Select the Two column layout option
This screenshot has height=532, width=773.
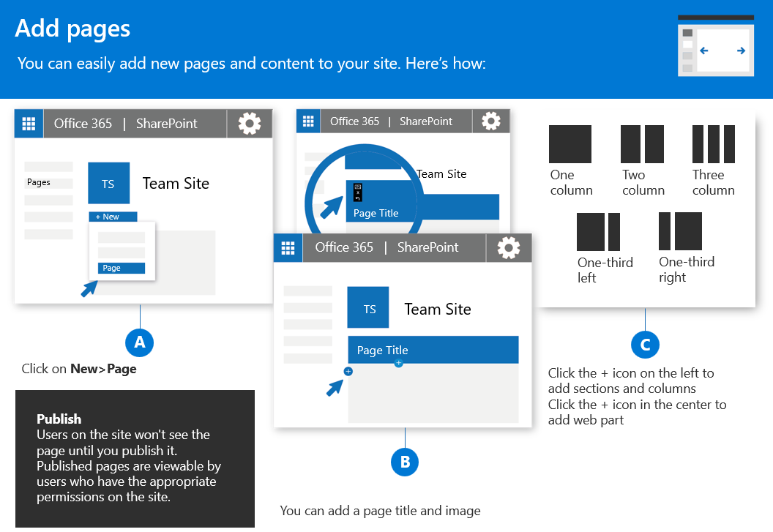(x=642, y=144)
